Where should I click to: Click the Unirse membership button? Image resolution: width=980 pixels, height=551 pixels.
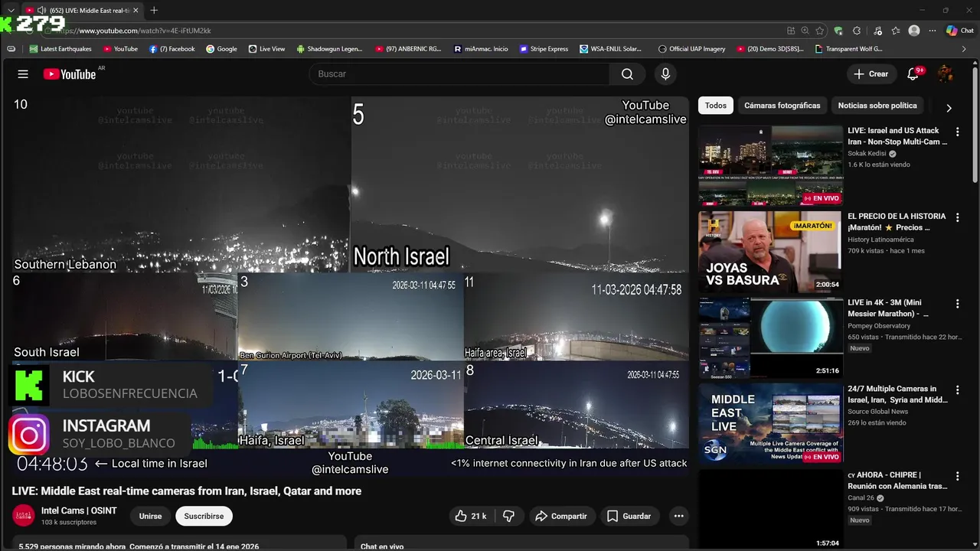coord(150,516)
